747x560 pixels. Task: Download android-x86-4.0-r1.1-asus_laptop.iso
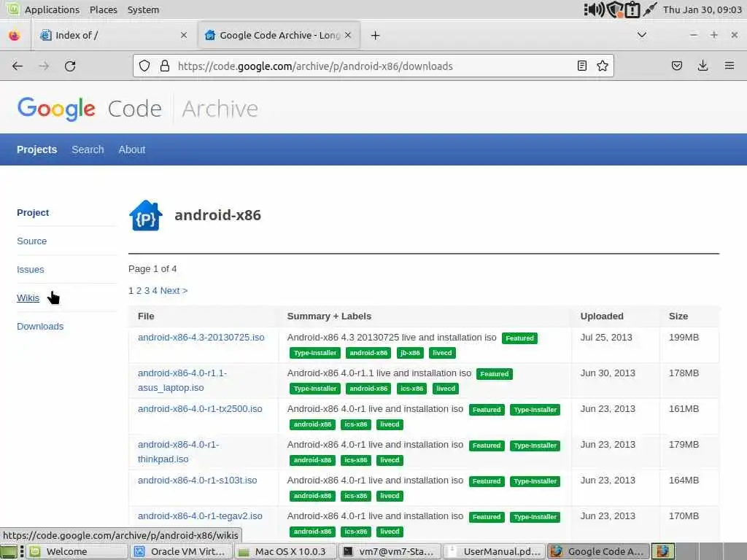pos(182,381)
